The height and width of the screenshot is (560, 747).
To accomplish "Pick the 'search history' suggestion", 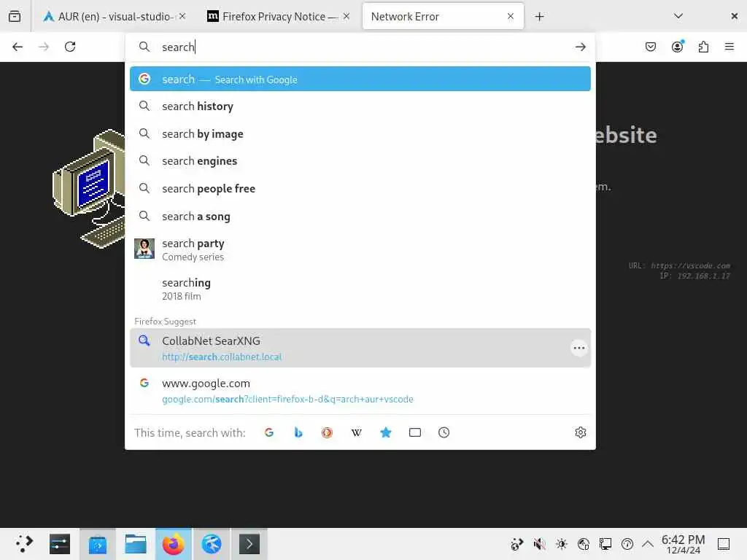I will tap(360, 106).
